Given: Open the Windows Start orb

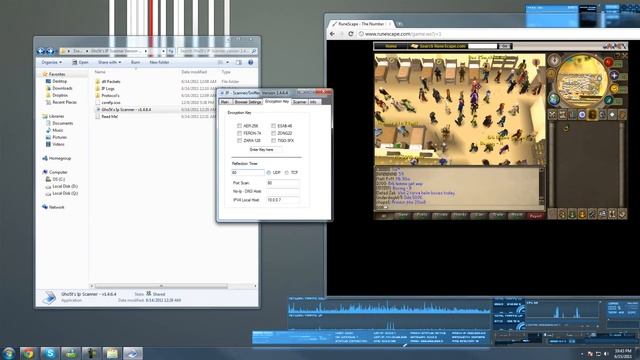Looking at the screenshot, I should point(9,353).
